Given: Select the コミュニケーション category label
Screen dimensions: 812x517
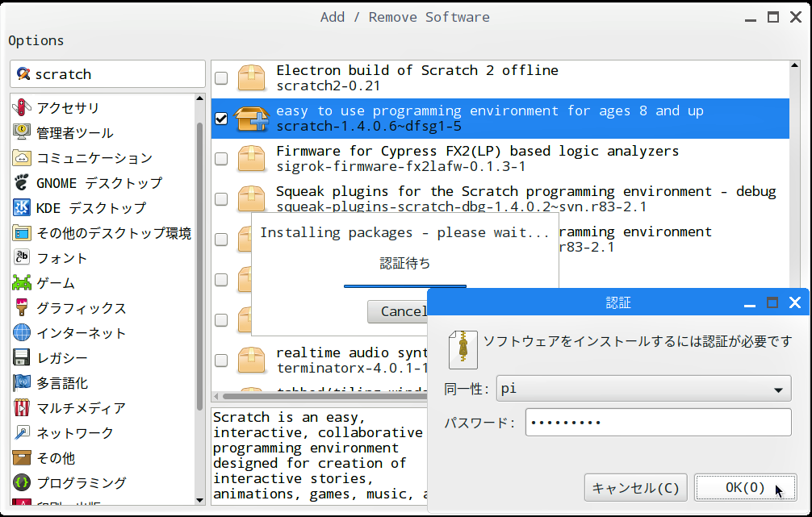Looking at the screenshot, I should [94, 158].
